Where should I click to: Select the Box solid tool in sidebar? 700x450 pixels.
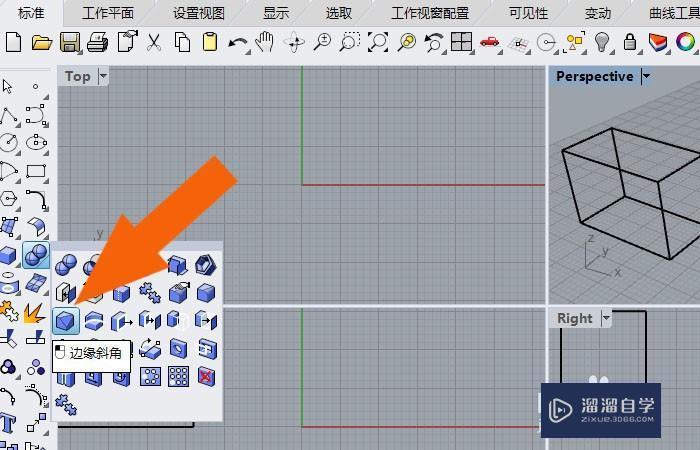pyautogui.click(x=8, y=256)
